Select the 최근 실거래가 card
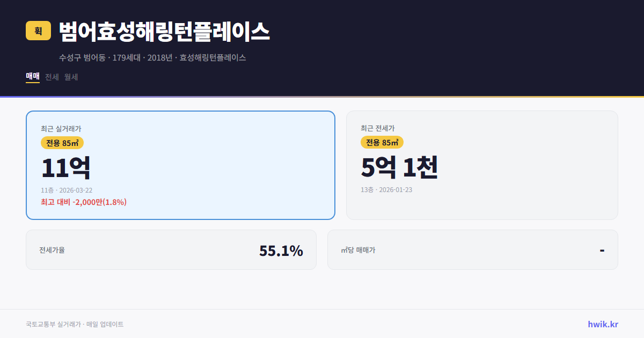 pos(180,165)
